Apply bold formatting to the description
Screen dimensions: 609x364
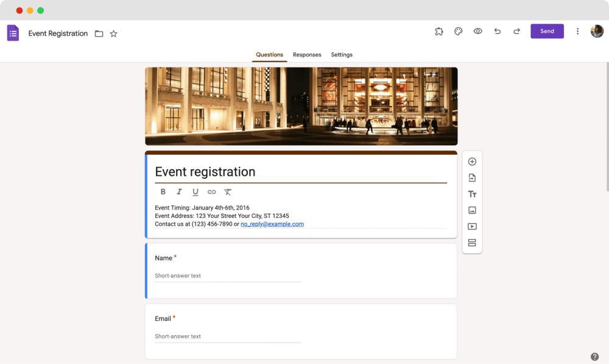[x=163, y=192]
